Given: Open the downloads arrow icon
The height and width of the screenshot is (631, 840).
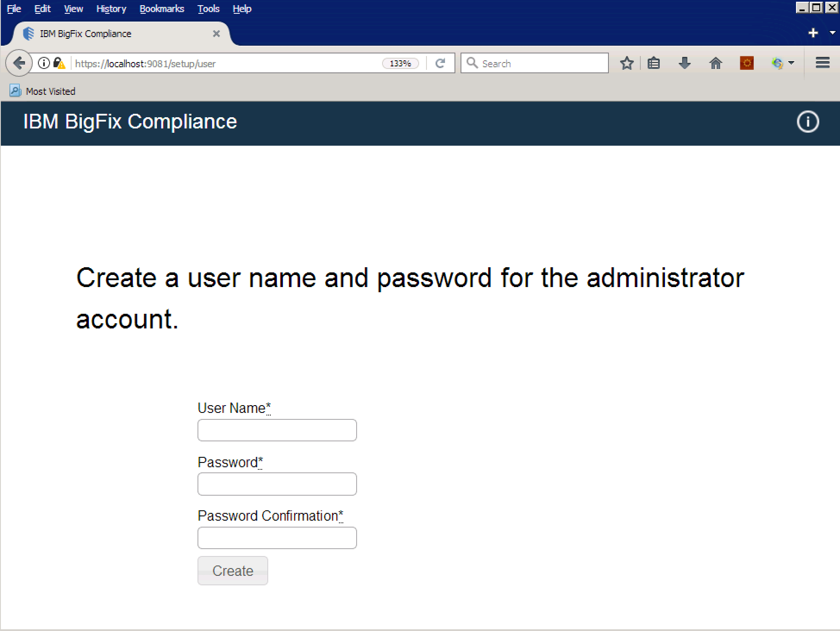Looking at the screenshot, I should pos(684,63).
